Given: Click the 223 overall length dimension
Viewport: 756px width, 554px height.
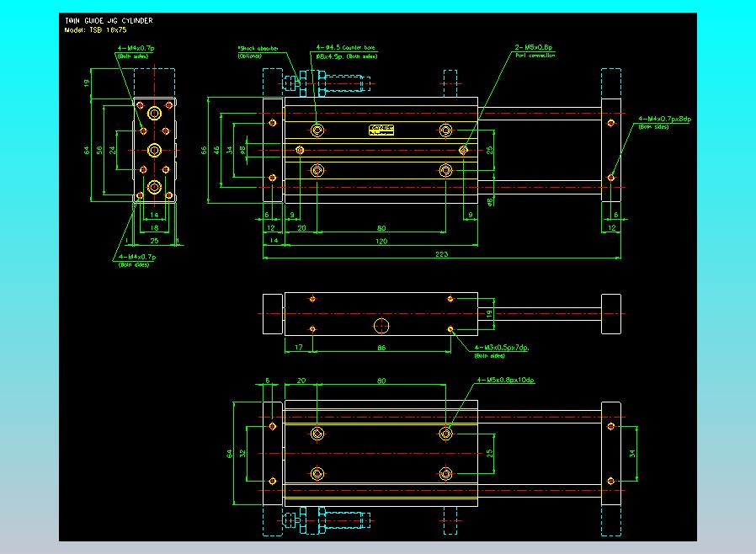Looking at the screenshot, I should pos(442,253).
